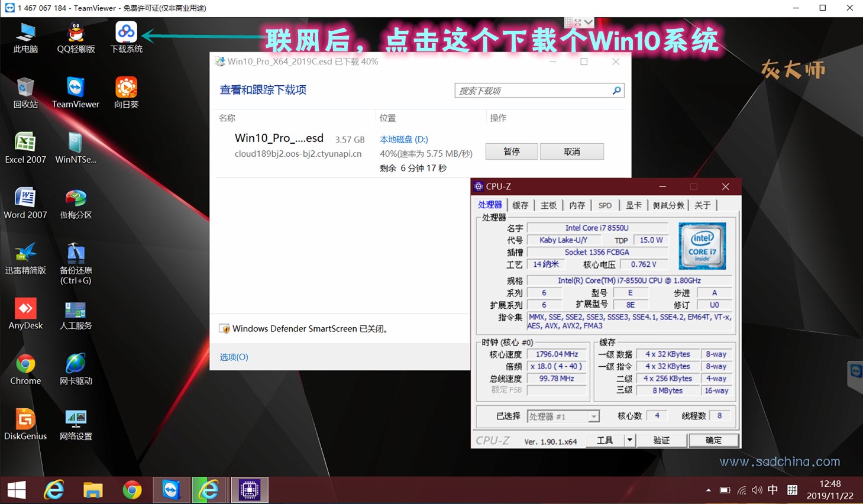
Task: Switch to the 显卡 tab in CPU-Z
Action: click(x=633, y=205)
